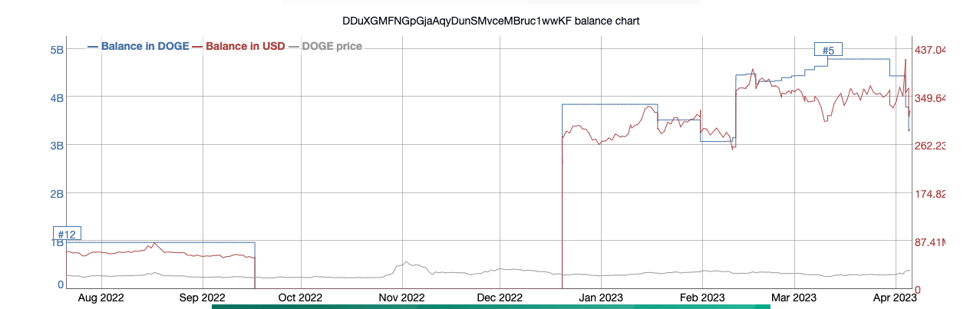The height and width of the screenshot is (309, 980).
Task: Toggle the Balance in USD legend series
Action: (245, 47)
